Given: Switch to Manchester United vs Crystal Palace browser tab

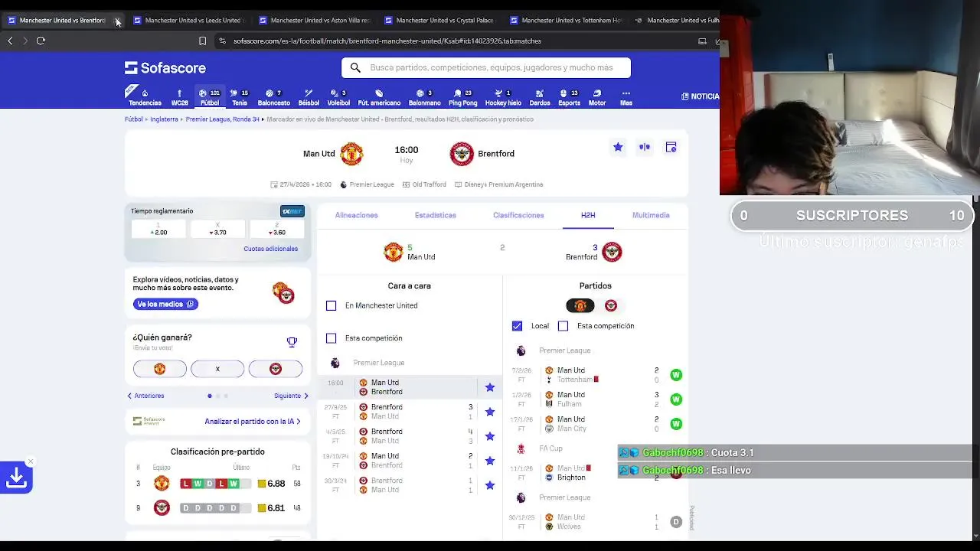Looking at the screenshot, I should [x=439, y=21].
